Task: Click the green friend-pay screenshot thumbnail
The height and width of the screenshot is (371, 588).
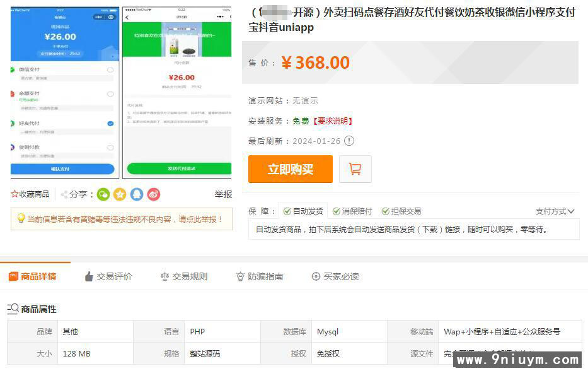Action: coord(177,92)
